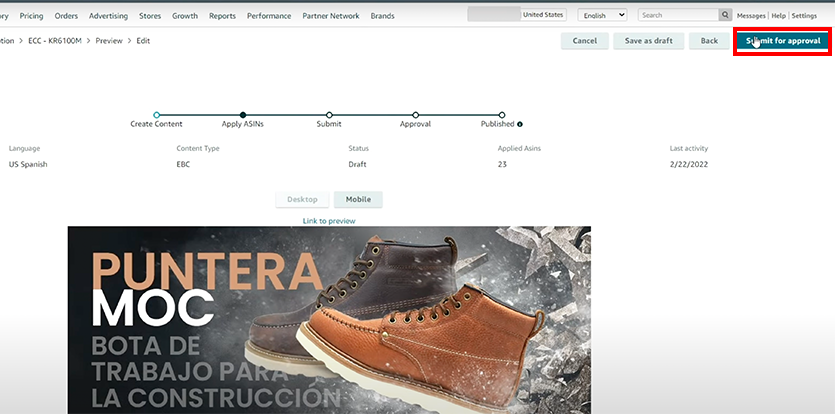Open the Stores menu
Screen dimensions: 835x414
[x=150, y=16]
